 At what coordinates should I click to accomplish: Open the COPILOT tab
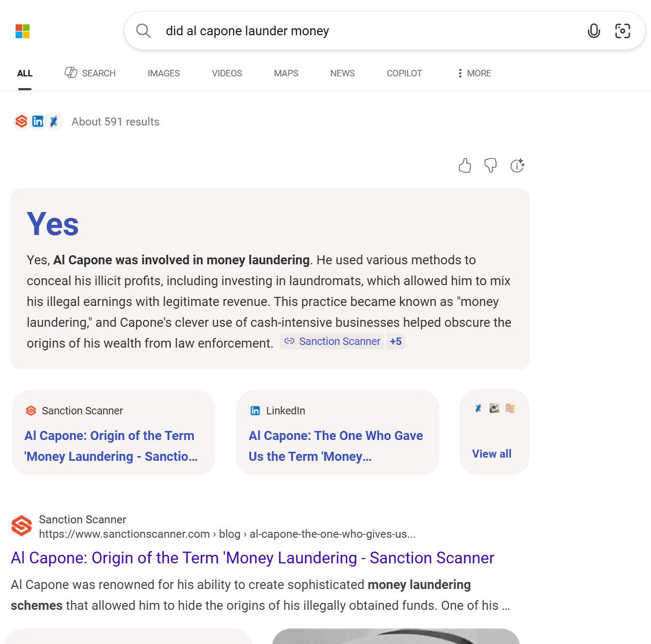coord(404,73)
